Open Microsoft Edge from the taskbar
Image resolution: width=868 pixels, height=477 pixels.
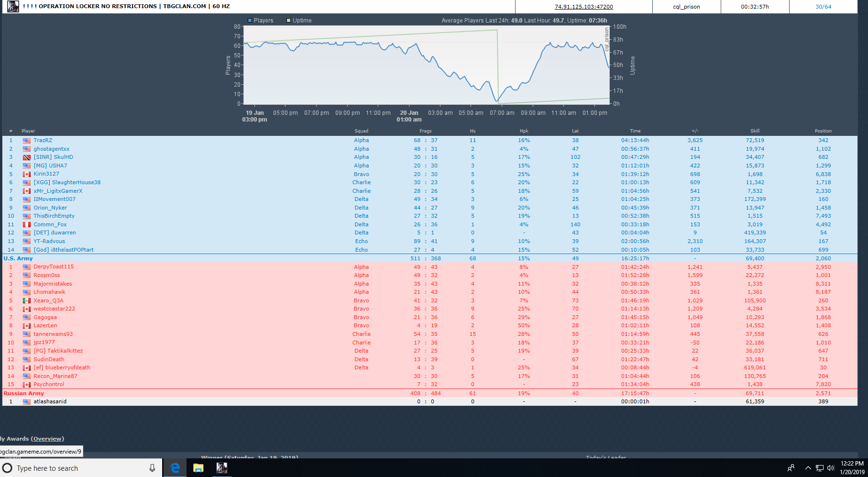175,468
